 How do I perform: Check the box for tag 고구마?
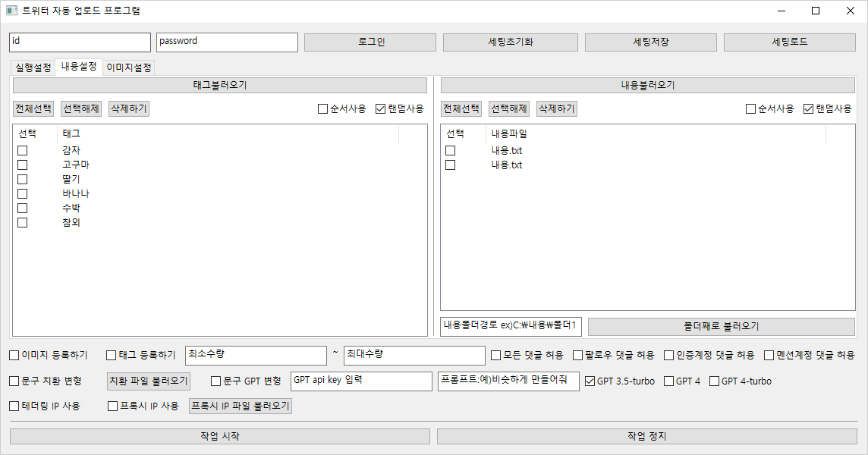(22, 165)
